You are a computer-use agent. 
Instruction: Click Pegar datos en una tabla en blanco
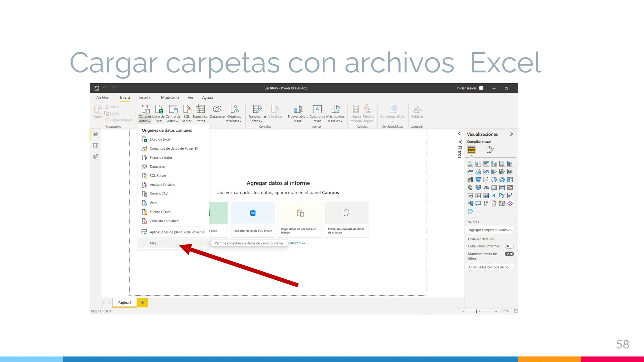point(300,219)
